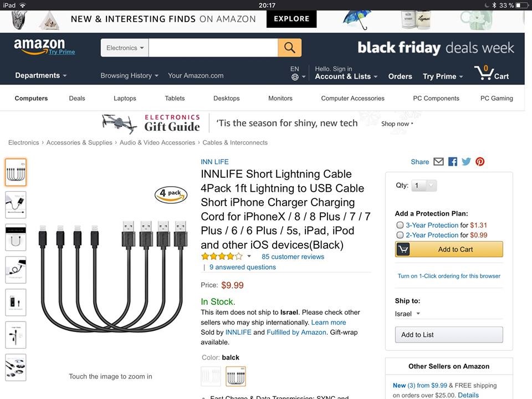Check the 3-Year Protection plan box

click(x=400, y=225)
